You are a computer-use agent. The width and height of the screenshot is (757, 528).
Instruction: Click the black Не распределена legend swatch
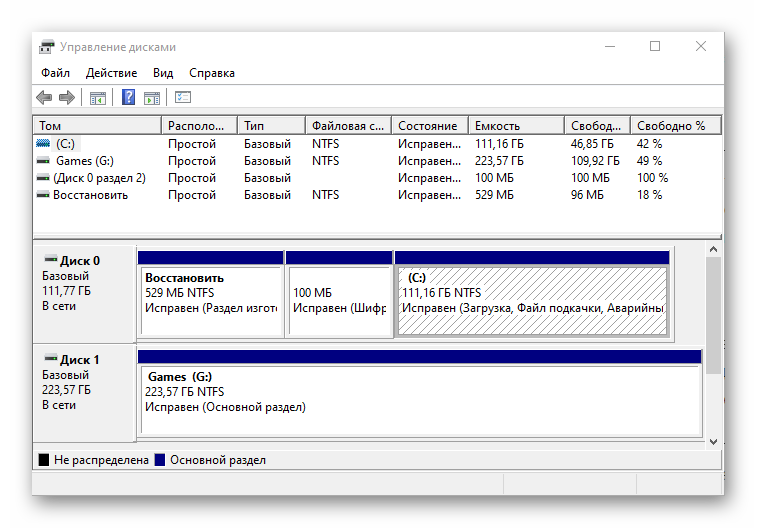click(x=44, y=460)
